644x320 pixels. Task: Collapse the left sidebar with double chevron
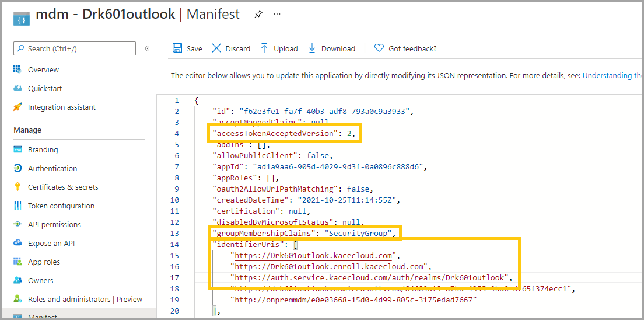[x=147, y=48]
